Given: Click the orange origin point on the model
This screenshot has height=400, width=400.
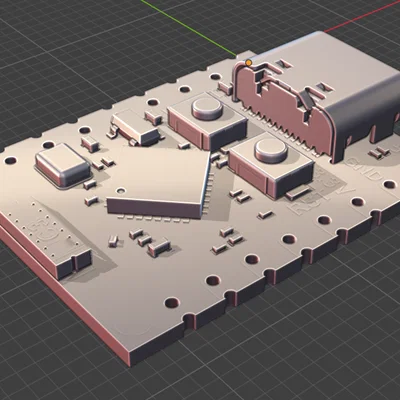Looking at the screenshot, I should (x=248, y=62).
